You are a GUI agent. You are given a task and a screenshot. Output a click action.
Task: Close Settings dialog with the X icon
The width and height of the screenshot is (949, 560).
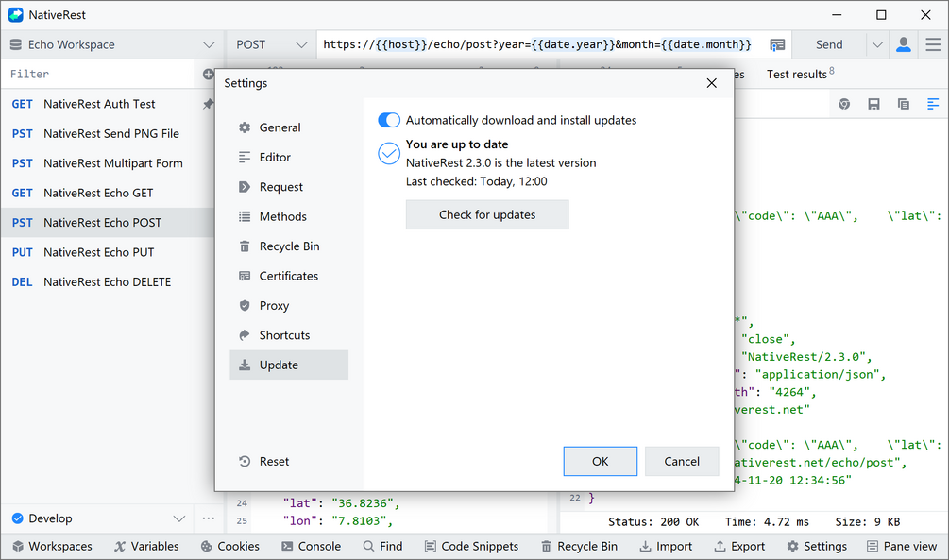point(712,83)
